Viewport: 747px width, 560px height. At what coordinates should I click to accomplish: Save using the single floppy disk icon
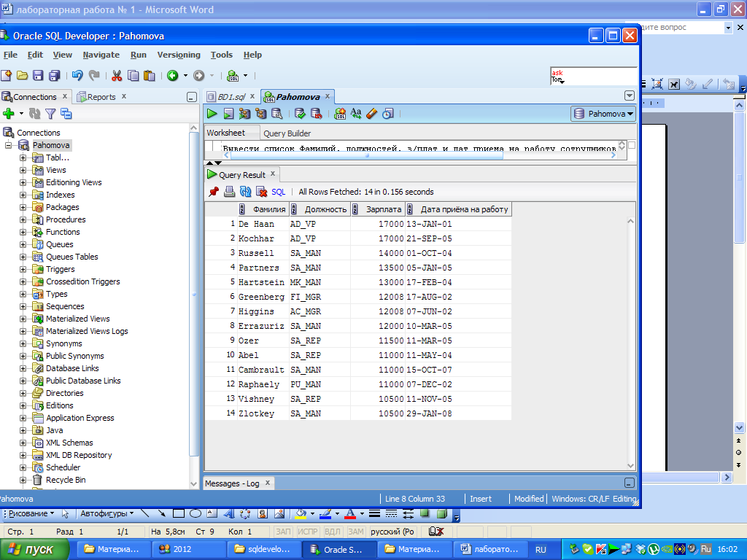point(38,75)
